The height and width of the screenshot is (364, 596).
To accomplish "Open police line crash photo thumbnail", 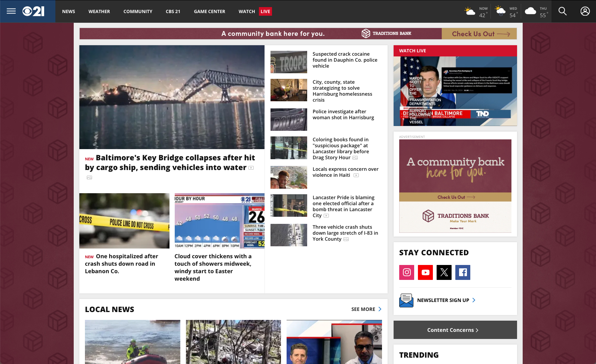I will click(124, 221).
